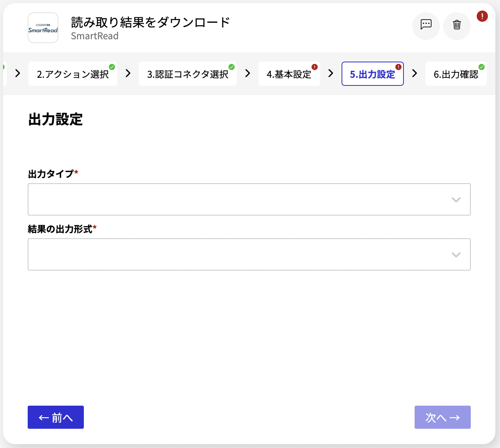500x448 pixels.
Task: Switch to the 6.出力確認 step tab
Action: (456, 74)
